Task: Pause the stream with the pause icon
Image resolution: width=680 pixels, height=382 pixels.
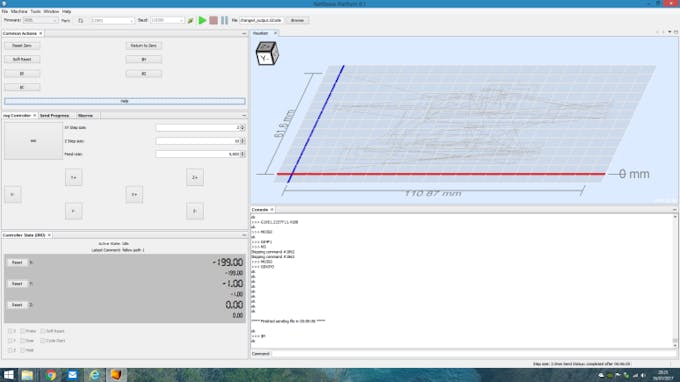Action: pos(224,20)
